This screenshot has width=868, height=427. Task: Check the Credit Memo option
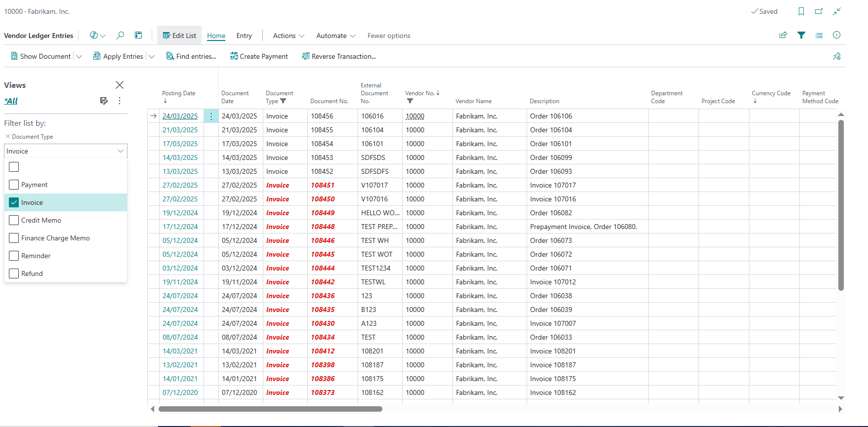pos(14,220)
